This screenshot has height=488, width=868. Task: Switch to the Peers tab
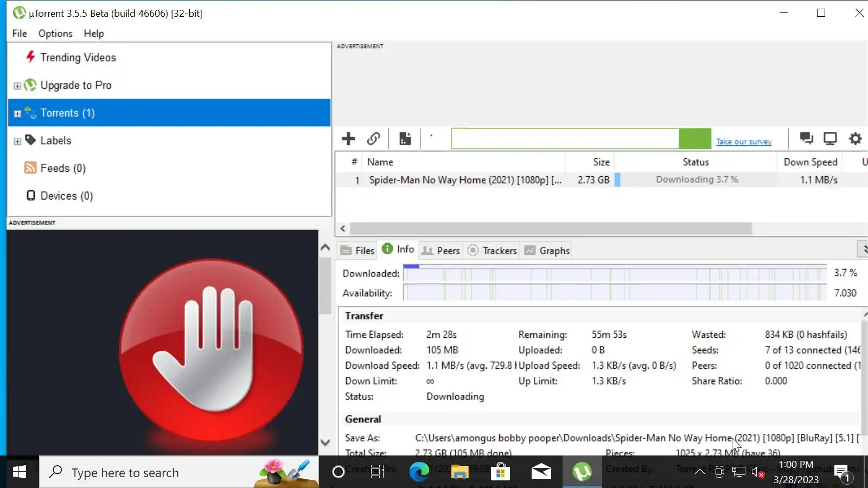click(x=441, y=251)
